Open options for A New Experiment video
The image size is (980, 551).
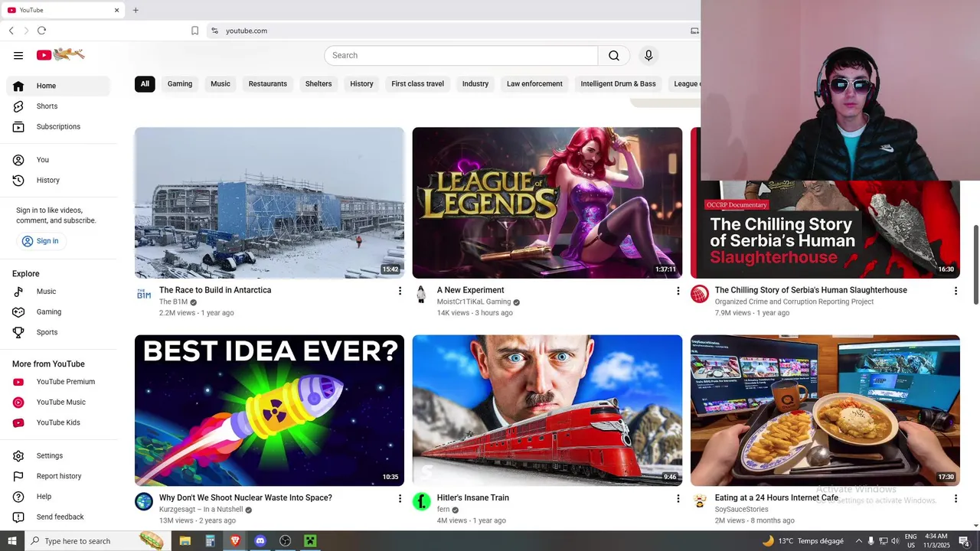point(678,291)
